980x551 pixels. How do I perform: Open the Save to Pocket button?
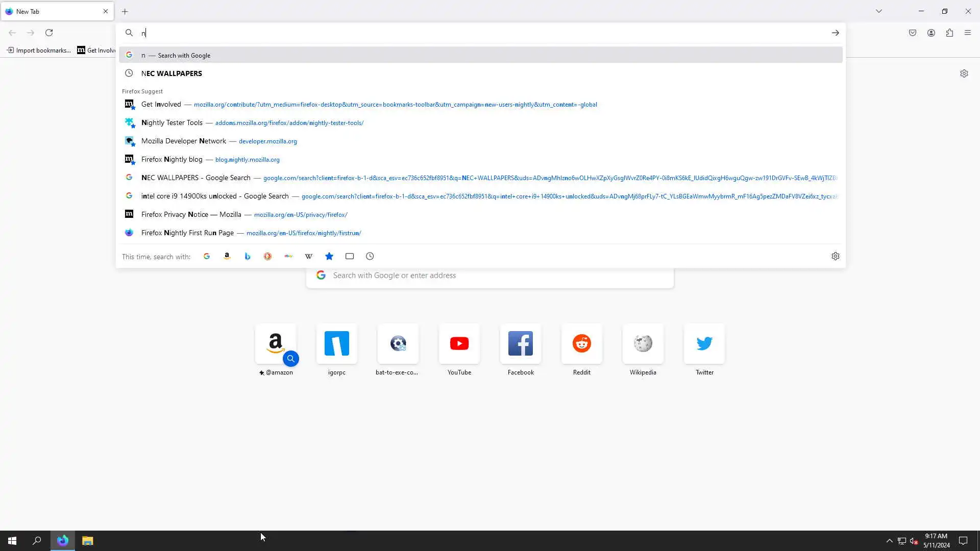click(913, 33)
